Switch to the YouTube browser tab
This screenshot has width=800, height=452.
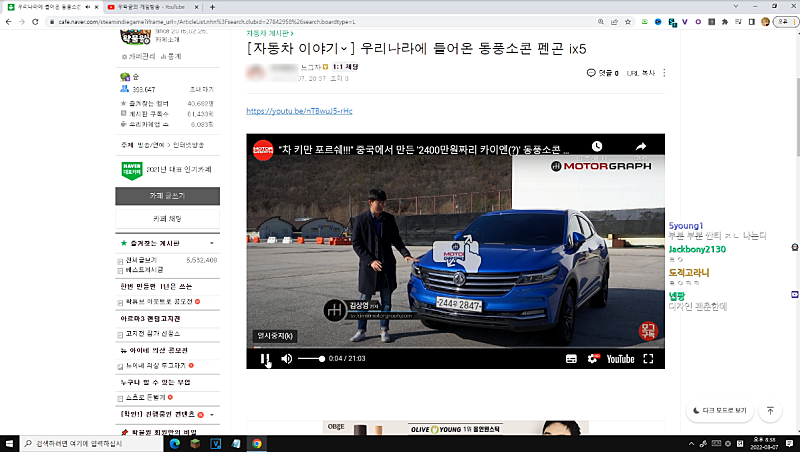(153, 7)
